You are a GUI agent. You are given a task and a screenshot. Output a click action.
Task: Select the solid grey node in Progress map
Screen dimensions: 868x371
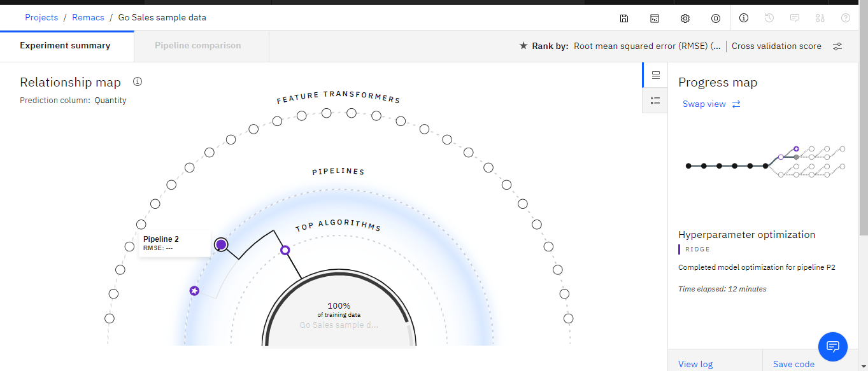click(796, 157)
